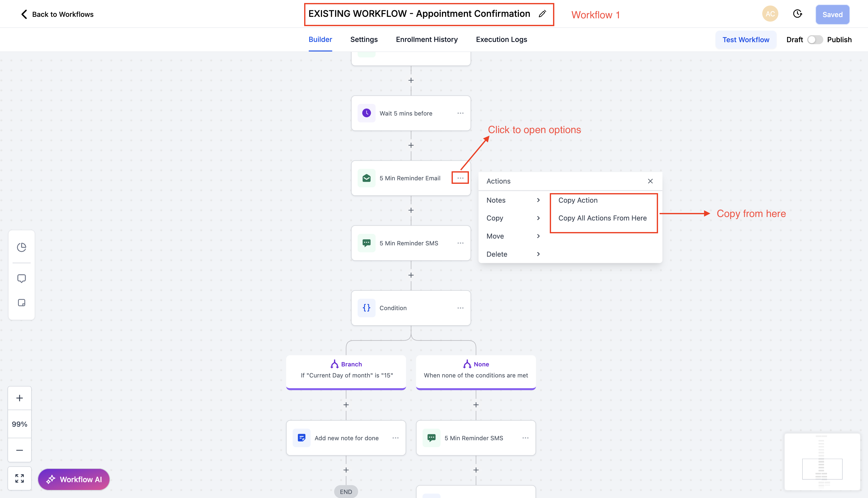Image resolution: width=868 pixels, height=498 pixels.
Task: Open the 5 Min Reminder SMS node options
Action: pos(460,243)
